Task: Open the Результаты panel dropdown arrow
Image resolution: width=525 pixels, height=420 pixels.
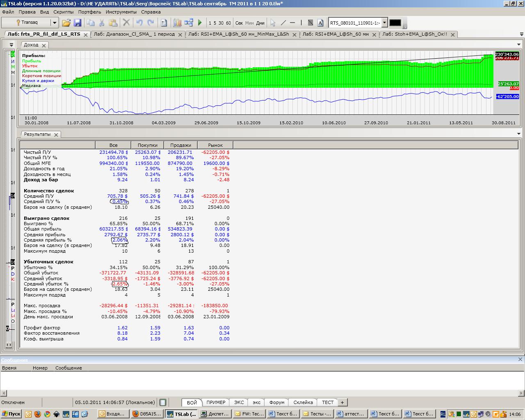Action: [x=519, y=134]
